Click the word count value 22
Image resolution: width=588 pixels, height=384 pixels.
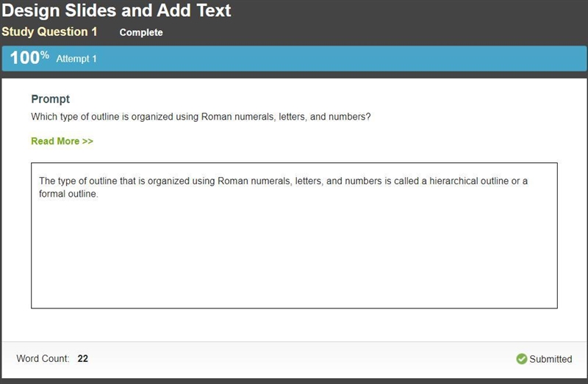[82, 358]
